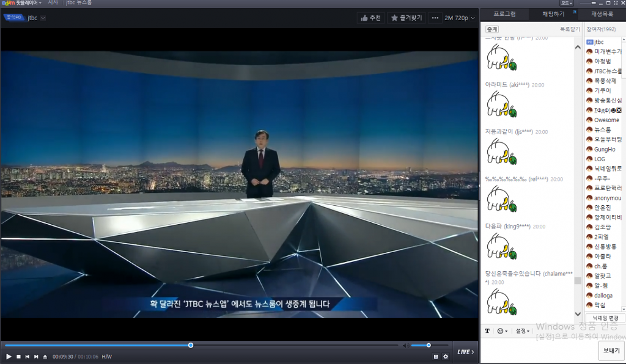Open the more options ellipsis button
This screenshot has height=364, width=626.
pyautogui.click(x=435, y=18)
